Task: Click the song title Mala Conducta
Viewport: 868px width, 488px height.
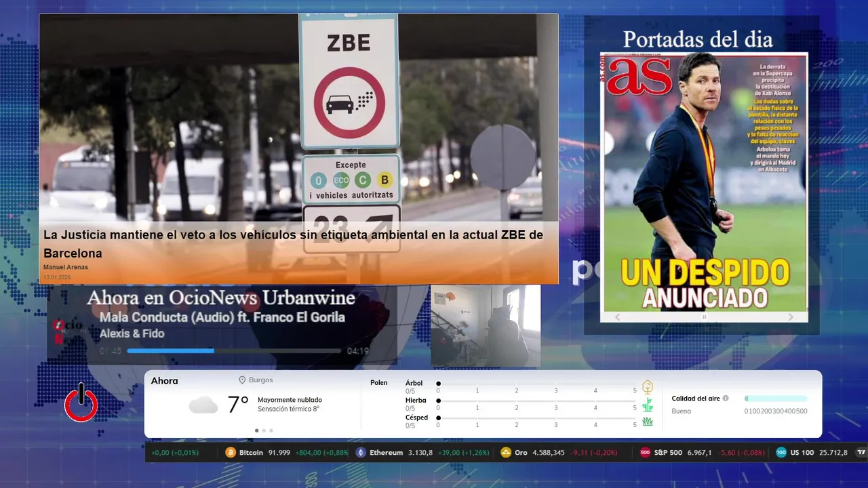Action: 222,317
